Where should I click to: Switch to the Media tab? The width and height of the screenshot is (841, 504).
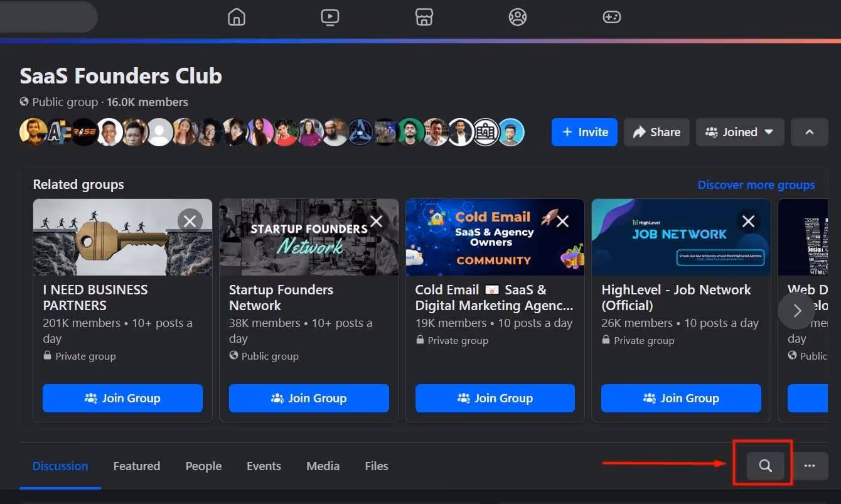[323, 466]
